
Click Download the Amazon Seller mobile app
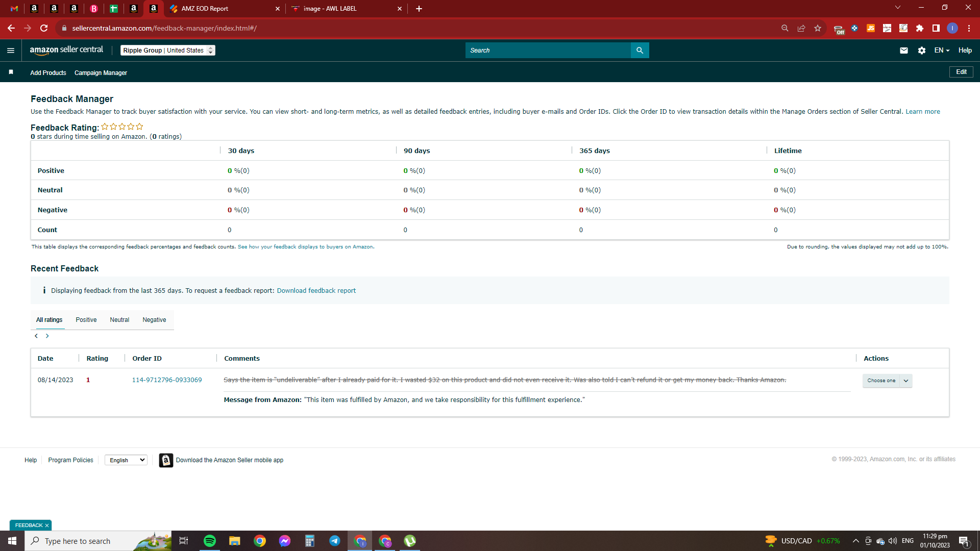tap(230, 460)
